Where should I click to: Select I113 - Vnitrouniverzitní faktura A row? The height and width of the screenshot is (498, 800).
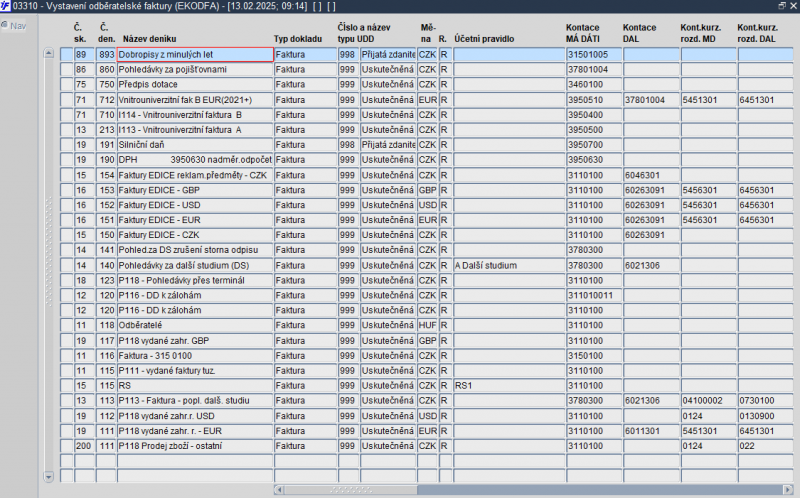point(195,130)
